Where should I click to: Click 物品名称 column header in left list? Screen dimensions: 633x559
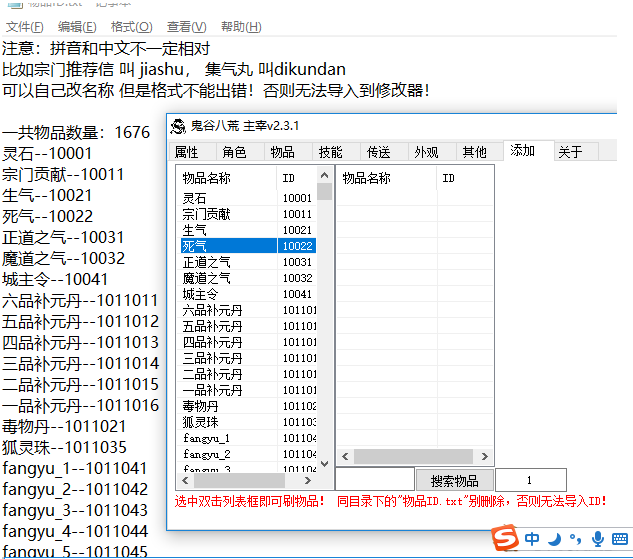click(x=227, y=178)
